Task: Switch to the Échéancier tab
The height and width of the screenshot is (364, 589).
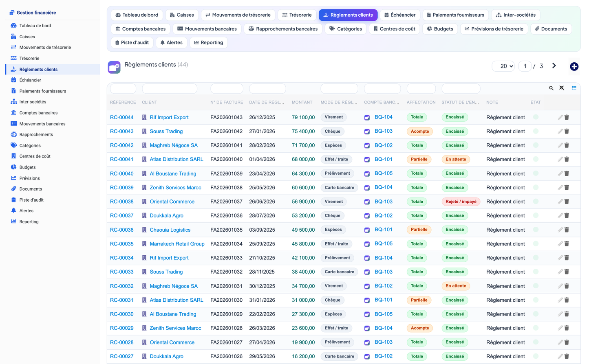Action: point(400,15)
